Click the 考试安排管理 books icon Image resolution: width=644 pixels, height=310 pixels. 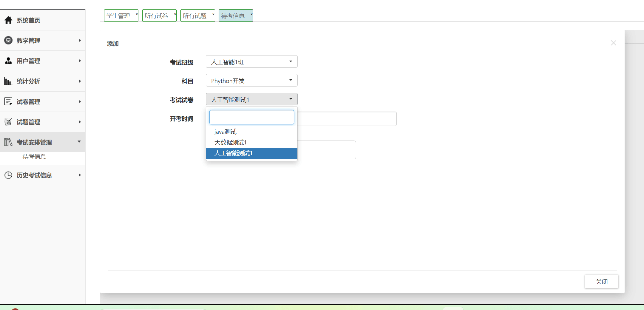[x=8, y=142]
